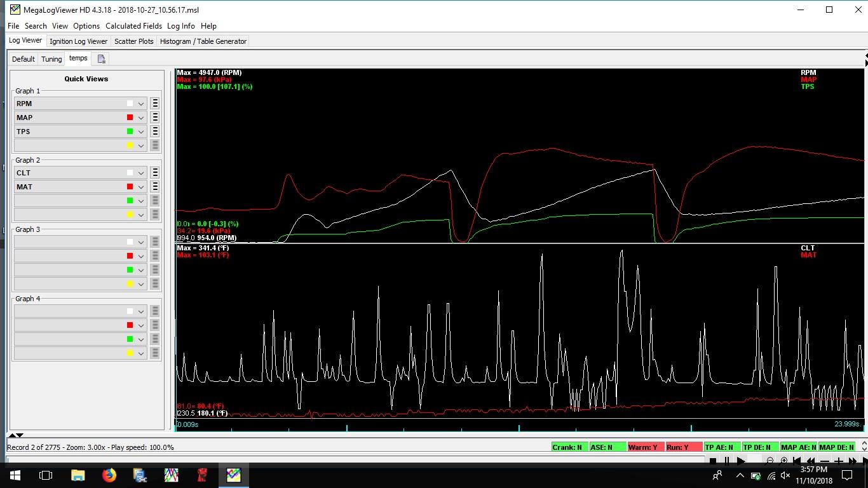Click the green color swatch for TPS

click(x=130, y=132)
